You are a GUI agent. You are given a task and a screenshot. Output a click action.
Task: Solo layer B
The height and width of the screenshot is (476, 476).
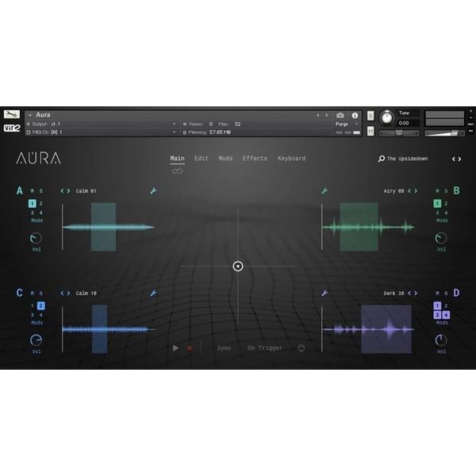click(446, 191)
